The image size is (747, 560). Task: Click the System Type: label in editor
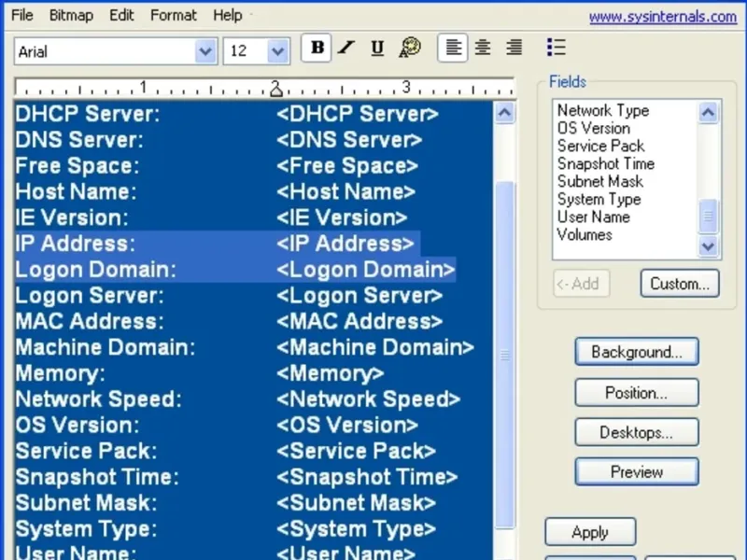click(x=86, y=529)
